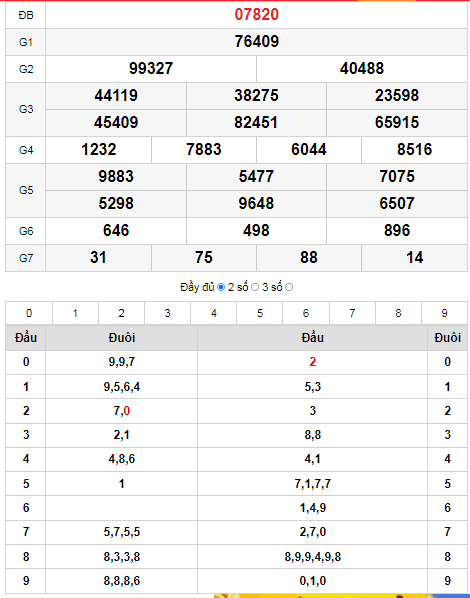470x598 pixels.
Task: Click the first "Đầu" column header
Action: coord(26,338)
